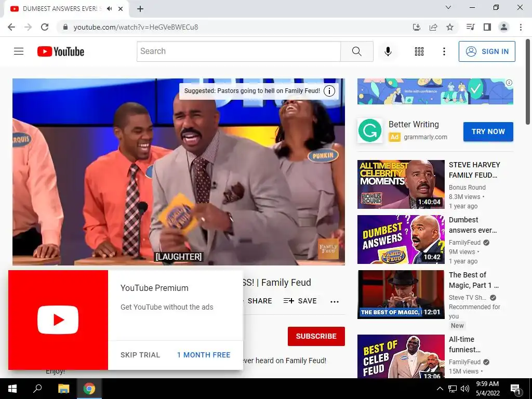Open Chrome three-dot menu

click(x=521, y=27)
